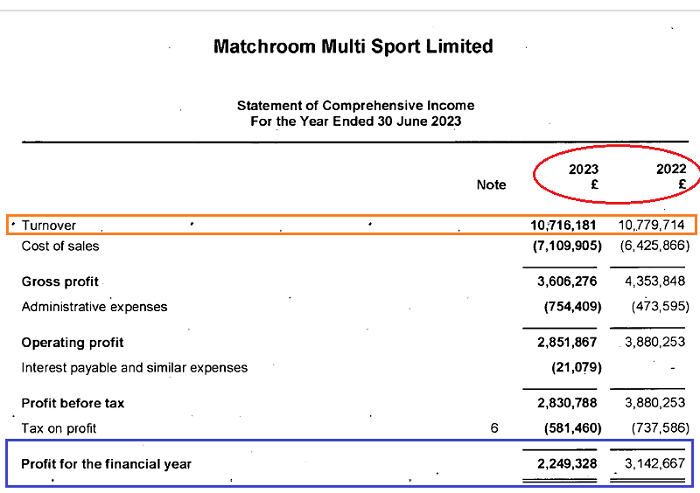Select the Statement of Comprehensive Income heading
Viewport: 700px width, 493px height.
coord(355,105)
